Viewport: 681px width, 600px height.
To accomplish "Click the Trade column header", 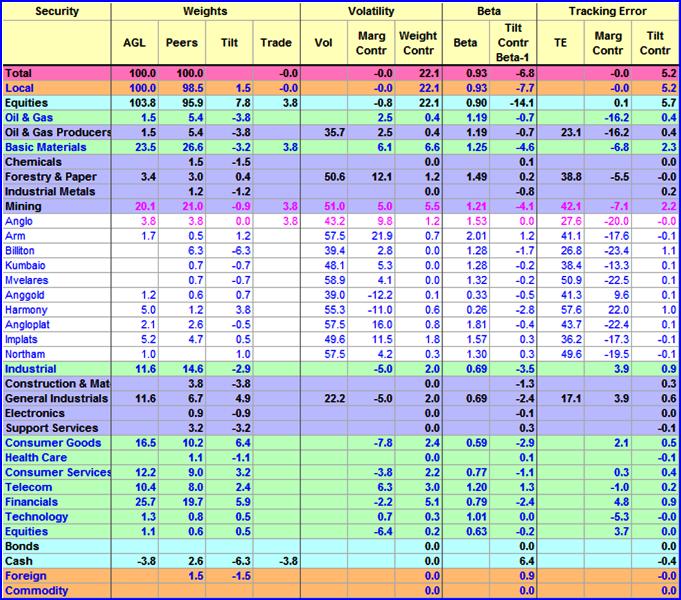I will (276, 43).
